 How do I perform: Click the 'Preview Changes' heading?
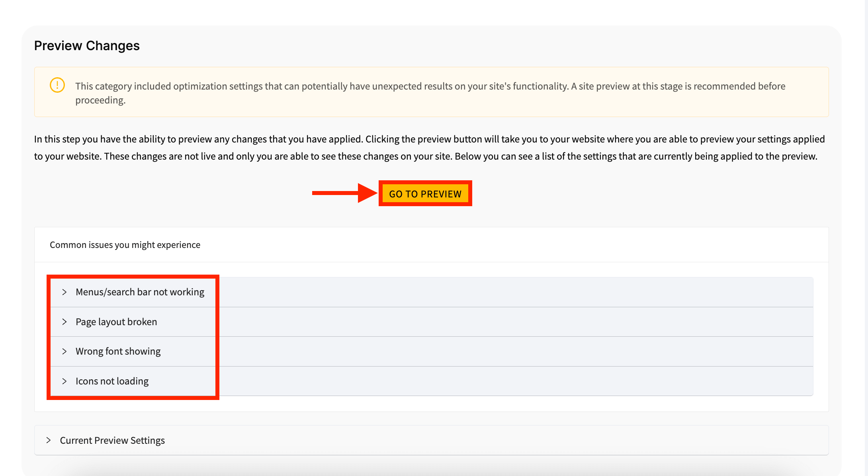(87, 46)
